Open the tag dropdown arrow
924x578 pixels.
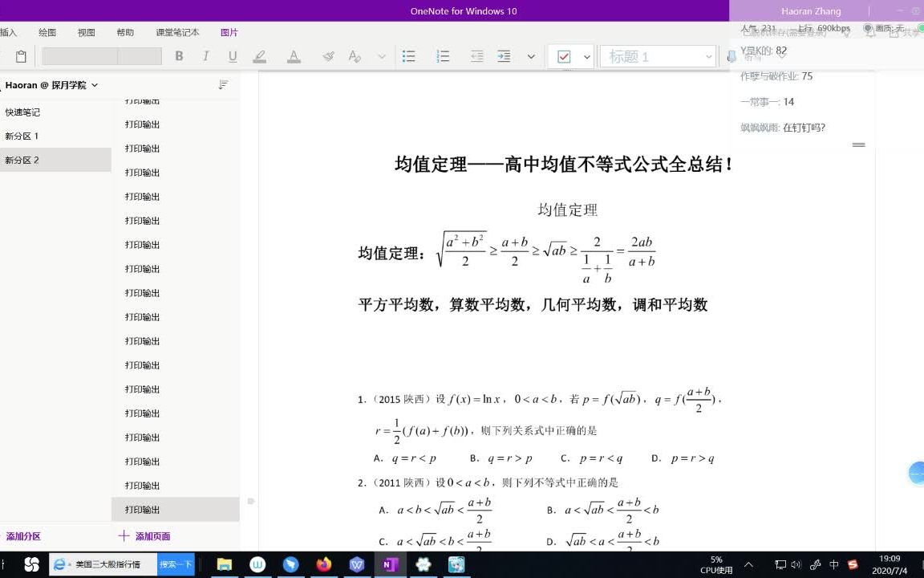pos(586,56)
